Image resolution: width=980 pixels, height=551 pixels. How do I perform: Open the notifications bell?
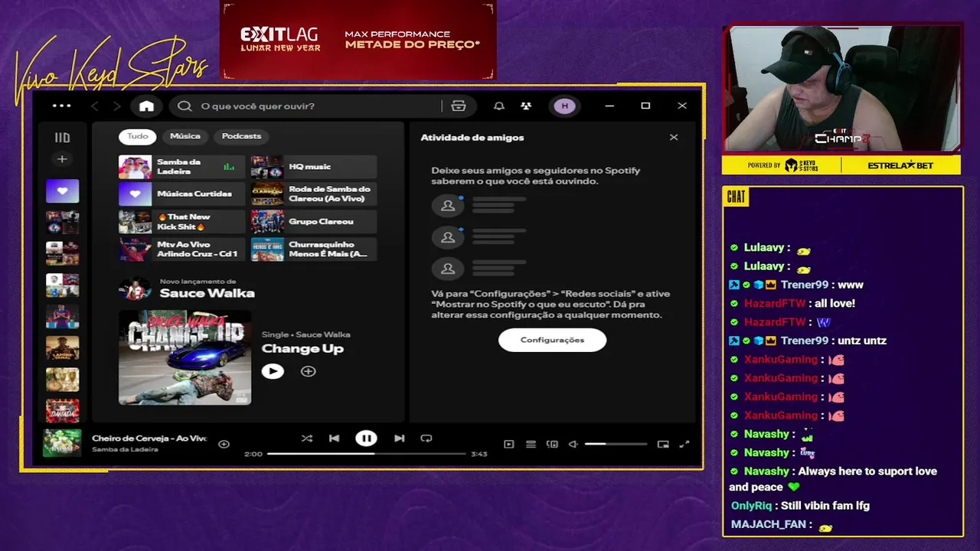[x=499, y=106]
